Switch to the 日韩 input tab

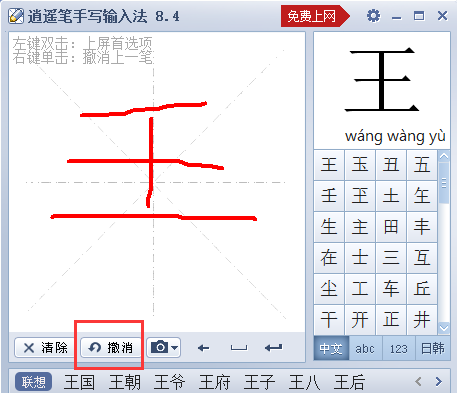(433, 348)
